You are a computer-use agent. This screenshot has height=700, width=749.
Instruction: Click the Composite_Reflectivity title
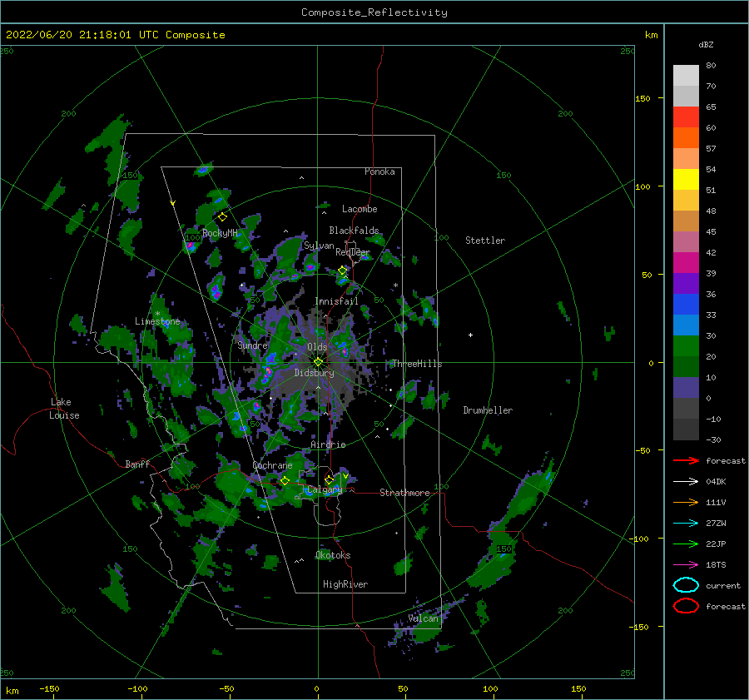(374, 12)
